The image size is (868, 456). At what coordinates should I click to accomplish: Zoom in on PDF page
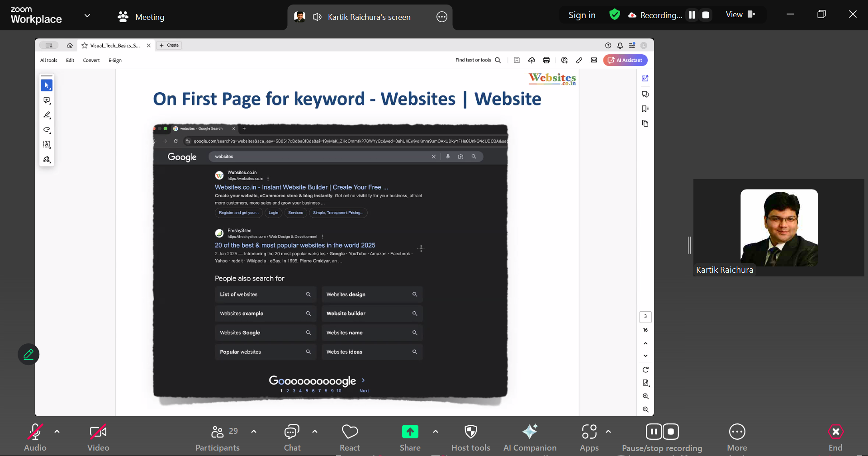[x=645, y=396]
